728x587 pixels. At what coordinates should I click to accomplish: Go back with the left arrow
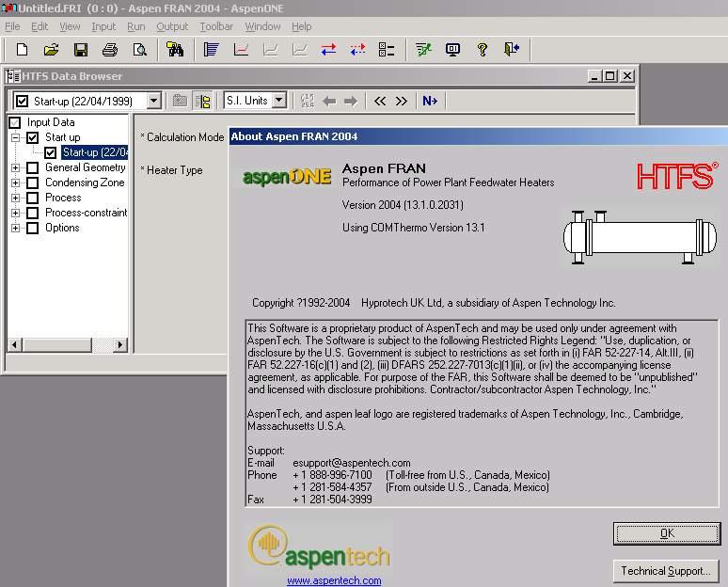click(x=329, y=101)
